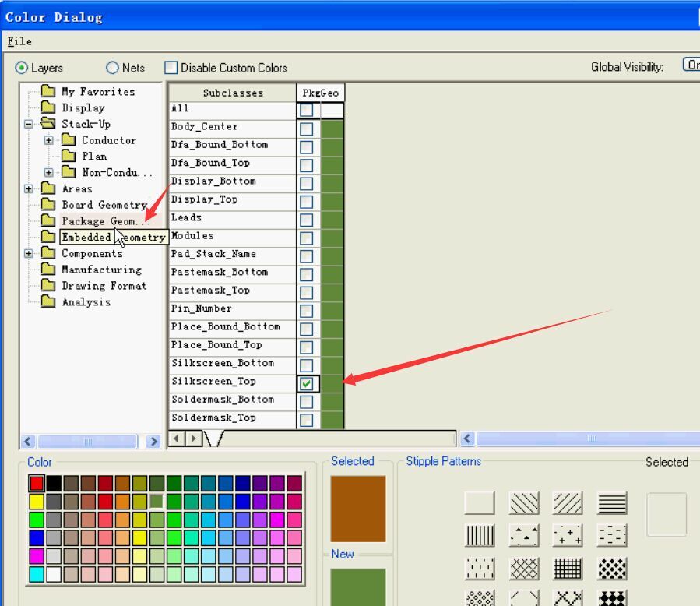Click the Drawing Format folder icon
The image size is (700, 606).
48,285
